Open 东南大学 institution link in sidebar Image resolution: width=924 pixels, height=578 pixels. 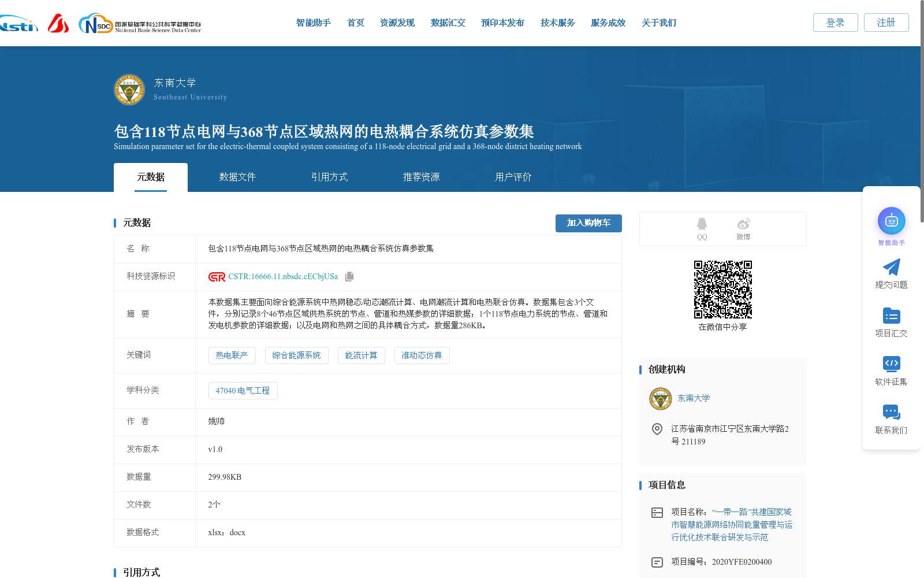click(694, 398)
